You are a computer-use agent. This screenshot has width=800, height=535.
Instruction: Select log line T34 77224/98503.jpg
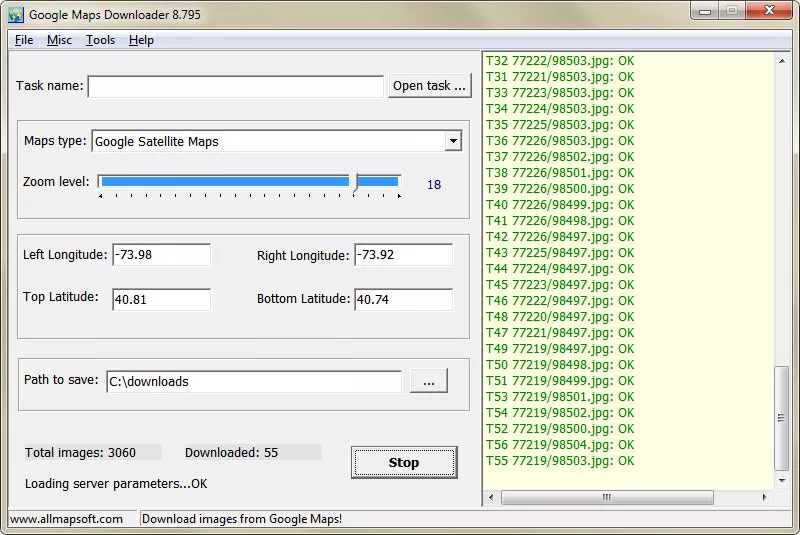pos(560,109)
